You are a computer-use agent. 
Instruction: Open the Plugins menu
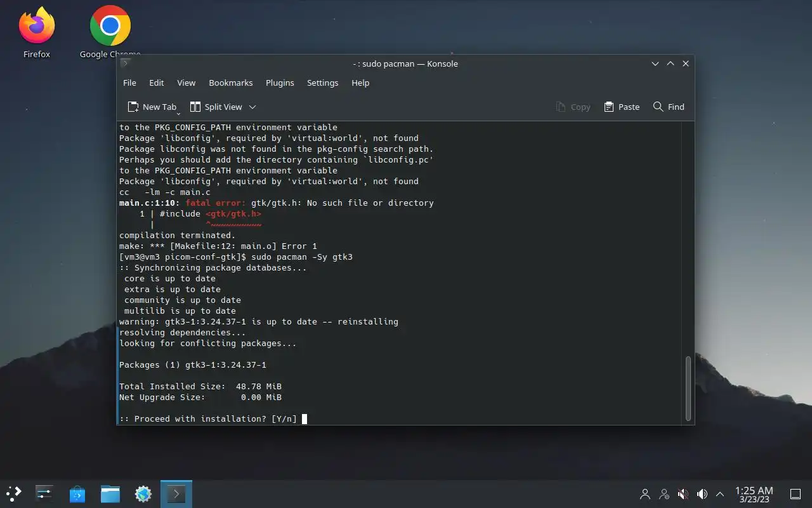pos(280,83)
